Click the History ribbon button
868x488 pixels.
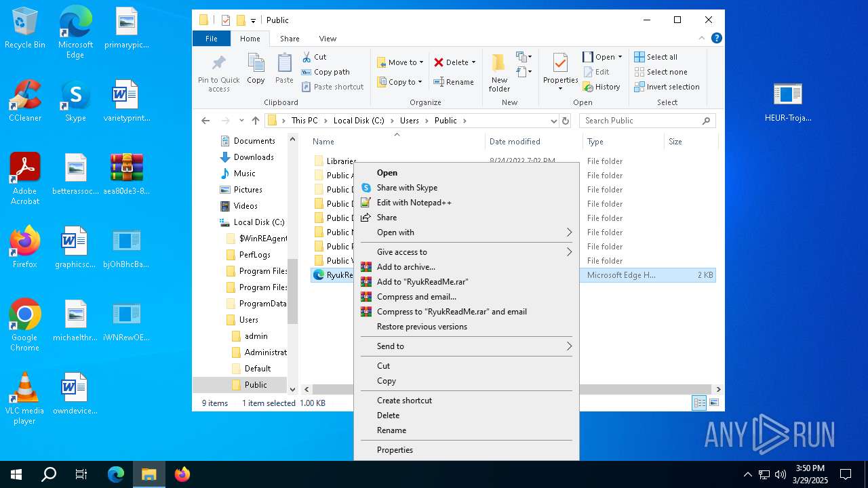(x=601, y=87)
